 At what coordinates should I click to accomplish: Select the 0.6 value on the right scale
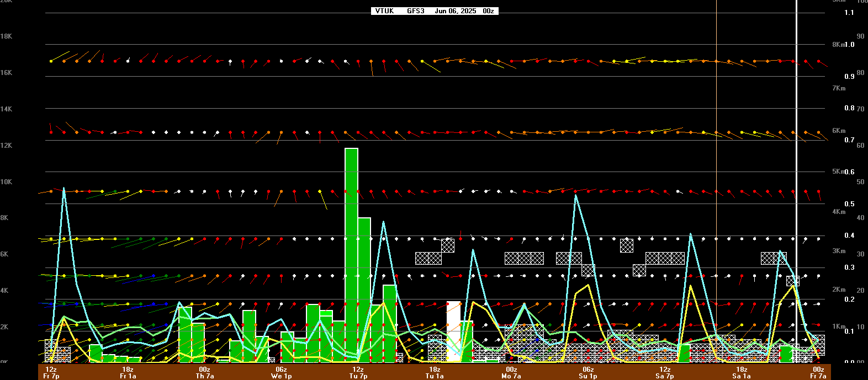coord(849,172)
